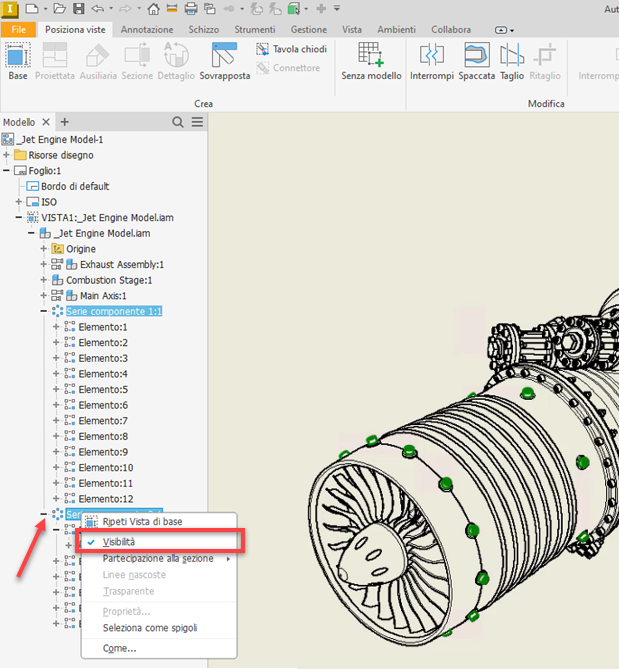Collapse the Foglio:1 tree node
The width and height of the screenshot is (619, 669).
7,171
